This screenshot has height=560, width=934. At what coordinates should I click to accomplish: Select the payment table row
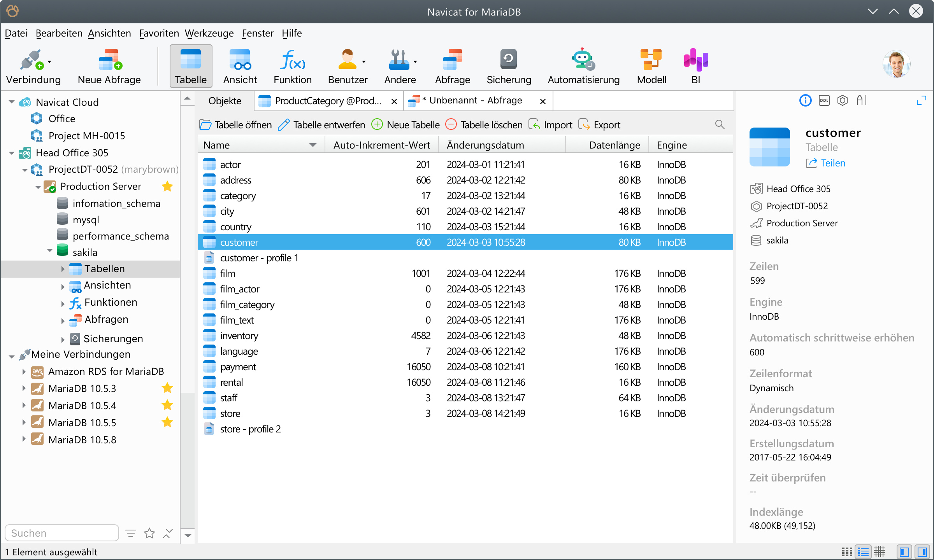click(238, 367)
